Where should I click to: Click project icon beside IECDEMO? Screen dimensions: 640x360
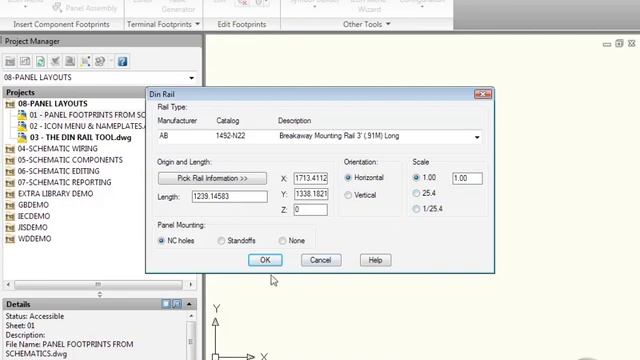(x=10, y=216)
